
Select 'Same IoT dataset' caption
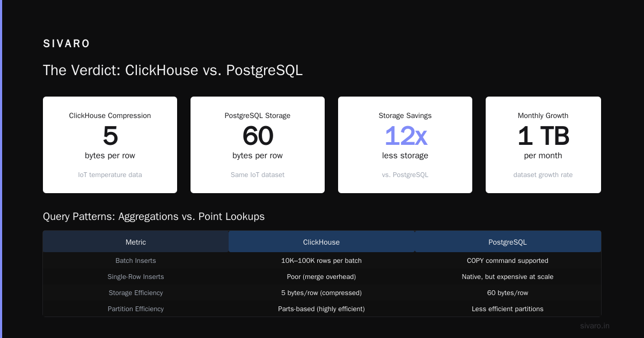coord(258,175)
